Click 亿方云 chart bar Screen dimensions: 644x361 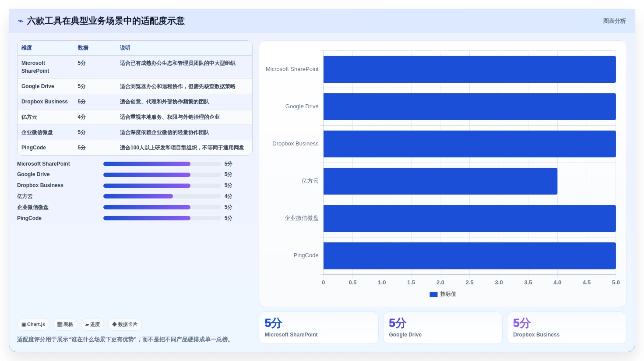click(440, 181)
